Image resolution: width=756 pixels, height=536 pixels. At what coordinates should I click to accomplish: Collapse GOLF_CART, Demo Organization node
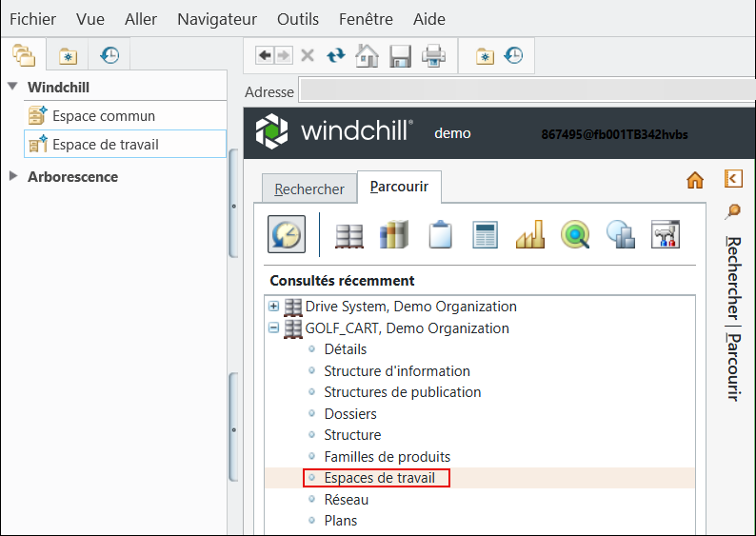274,328
